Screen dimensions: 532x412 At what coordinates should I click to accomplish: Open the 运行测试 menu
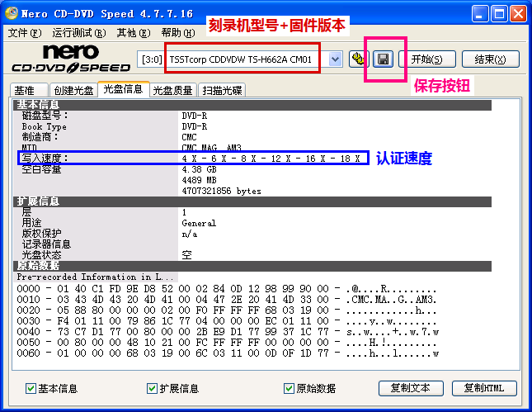coord(78,33)
